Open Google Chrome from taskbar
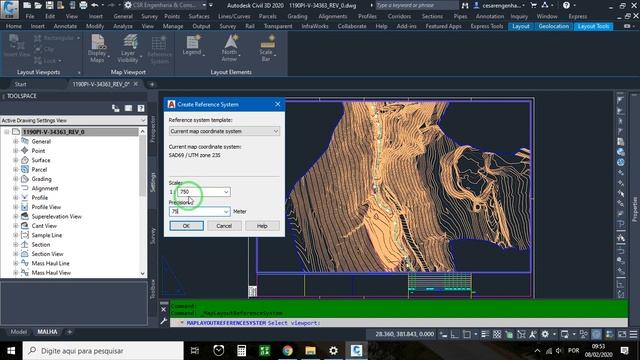640x360 pixels. (x=288, y=351)
